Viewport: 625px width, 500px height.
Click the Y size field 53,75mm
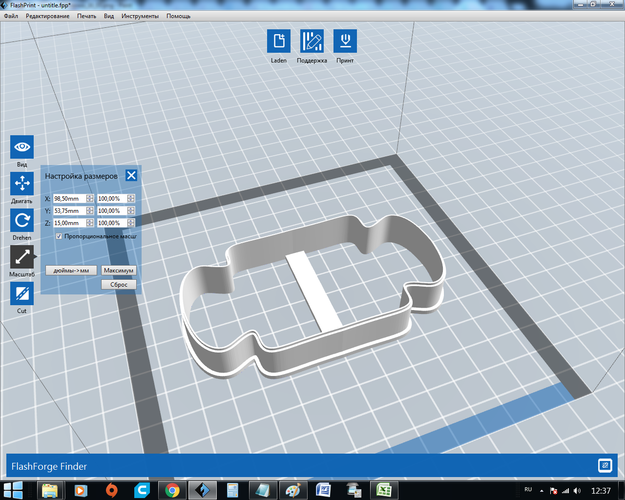tap(70, 211)
